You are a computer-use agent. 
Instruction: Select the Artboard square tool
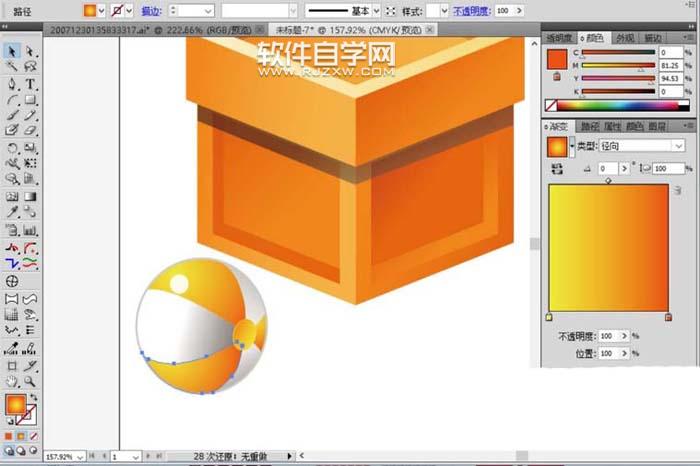pos(12,366)
